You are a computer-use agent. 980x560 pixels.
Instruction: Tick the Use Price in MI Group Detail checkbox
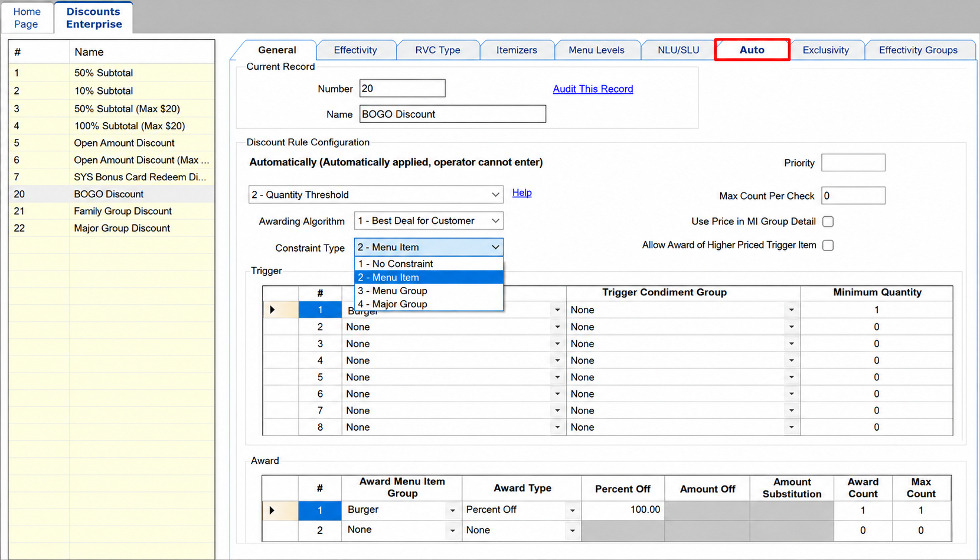(828, 222)
